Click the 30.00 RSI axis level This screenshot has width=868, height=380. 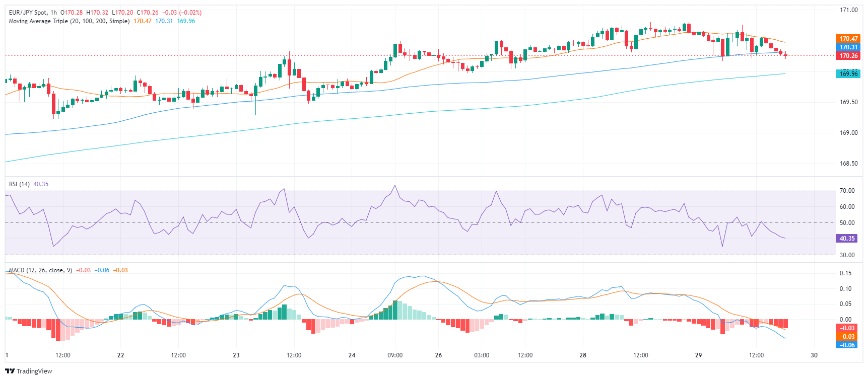(x=847, y=255)
